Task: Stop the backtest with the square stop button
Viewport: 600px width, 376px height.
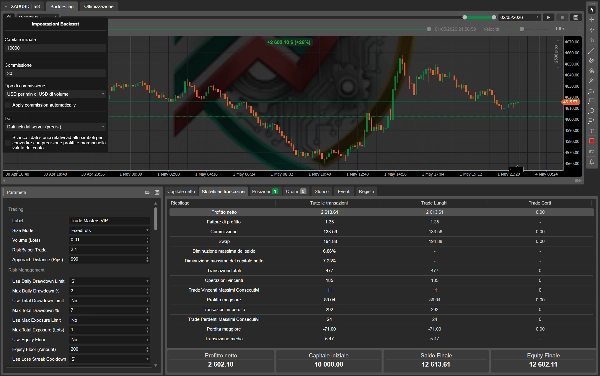Action: point(562,17)
